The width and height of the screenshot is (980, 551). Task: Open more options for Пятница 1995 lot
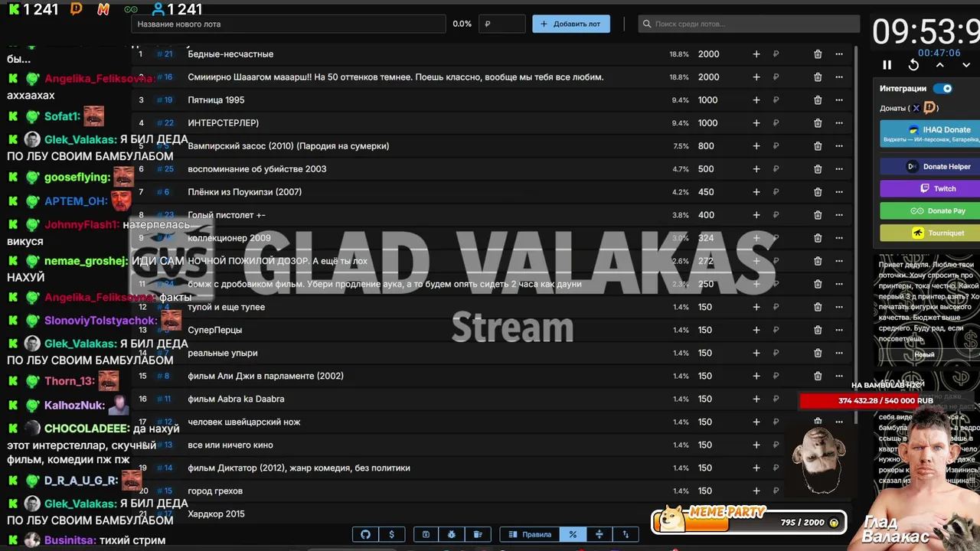pos(839,100)
